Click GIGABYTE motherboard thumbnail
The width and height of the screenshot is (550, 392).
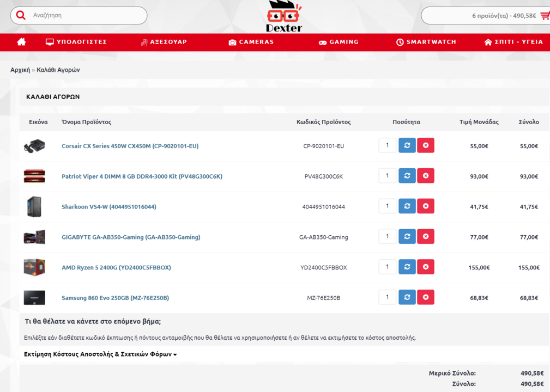click(x=34, y=237)
